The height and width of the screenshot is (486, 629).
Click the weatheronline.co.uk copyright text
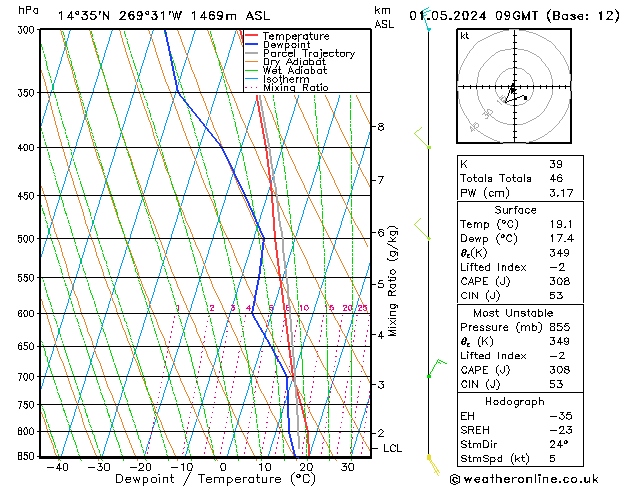click(x=524, y=479)
